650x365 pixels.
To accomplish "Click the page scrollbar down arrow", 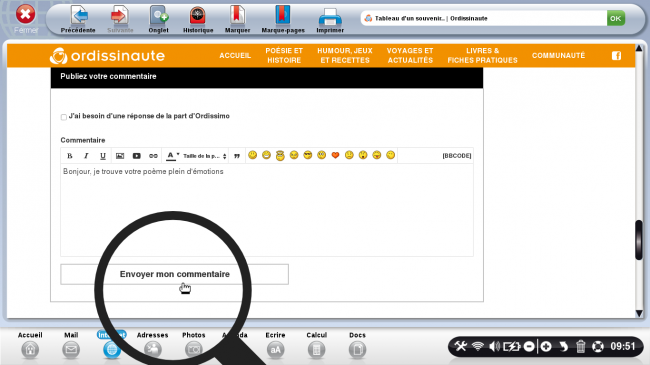I will (639, 314).
